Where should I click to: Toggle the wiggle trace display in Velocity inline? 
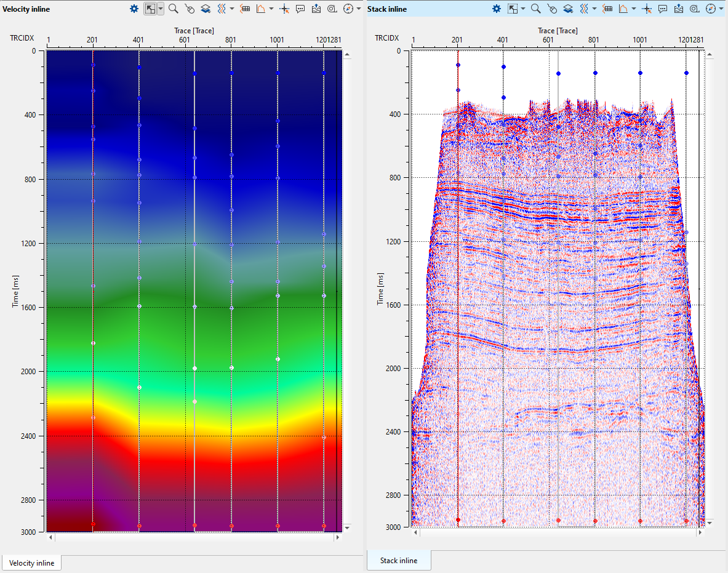(222, 9)
